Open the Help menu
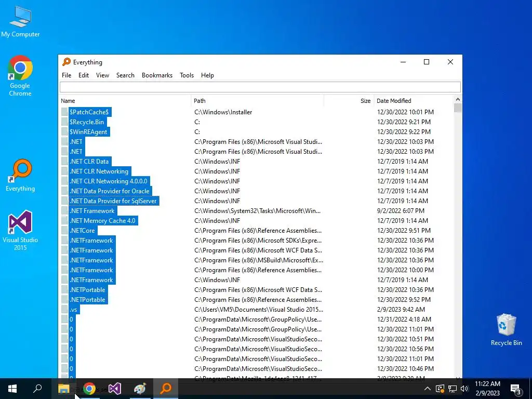Screen dimensions: 532x399 (207, 75)
